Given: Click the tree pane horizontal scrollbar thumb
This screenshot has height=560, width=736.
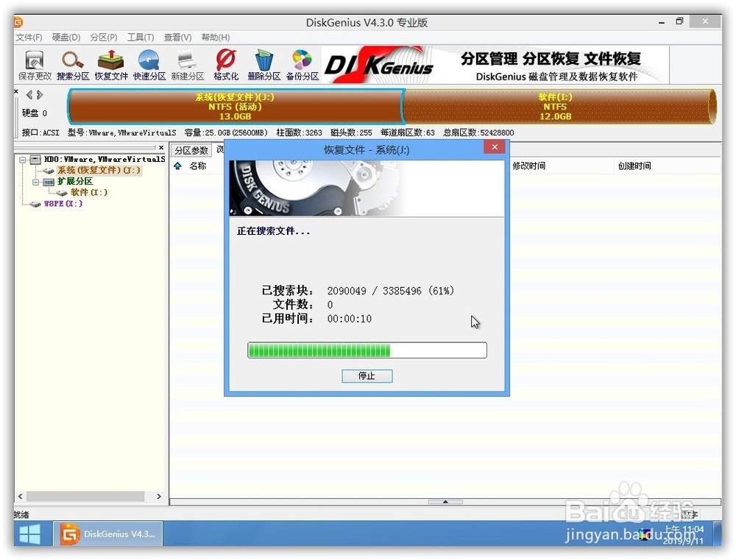Looking at the screenshot, I should (x=85, y=497).
